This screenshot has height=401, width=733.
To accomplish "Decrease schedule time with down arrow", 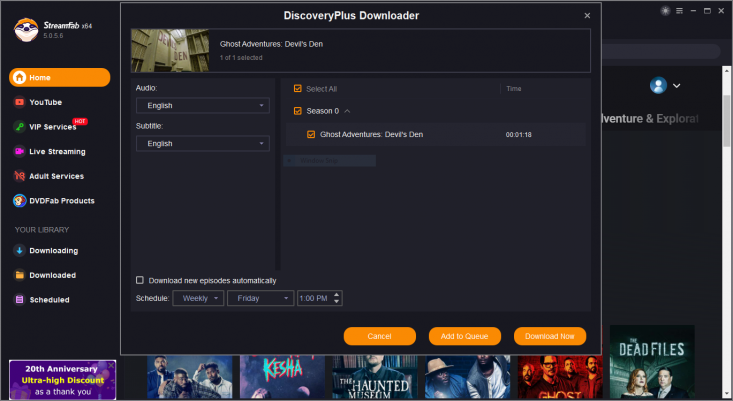I will click(337, 301).
